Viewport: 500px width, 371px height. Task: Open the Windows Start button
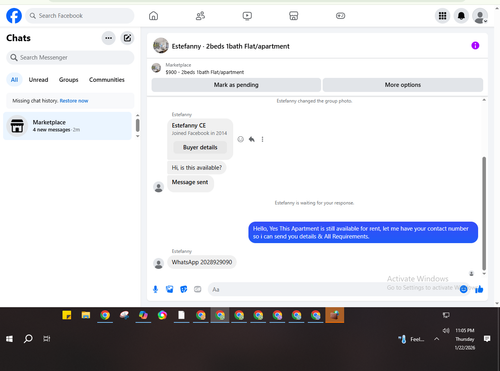click(x=9, y=339)
